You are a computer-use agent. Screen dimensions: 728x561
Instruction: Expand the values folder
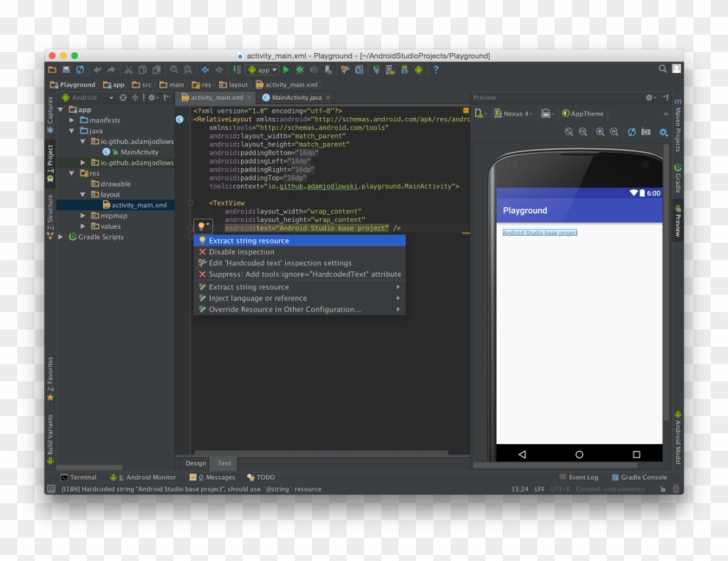[82, 226]
